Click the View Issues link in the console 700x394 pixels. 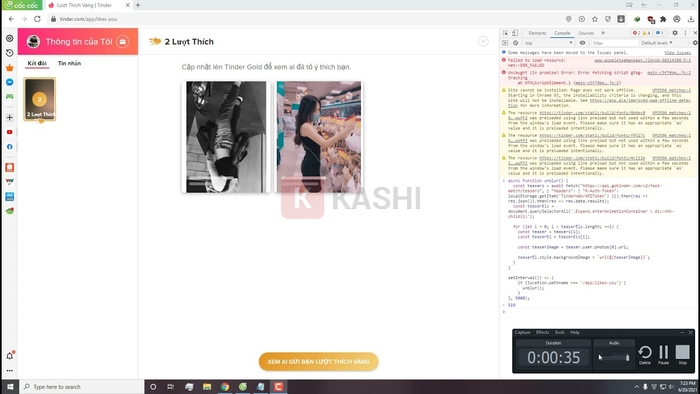click(x=677, y=53)
